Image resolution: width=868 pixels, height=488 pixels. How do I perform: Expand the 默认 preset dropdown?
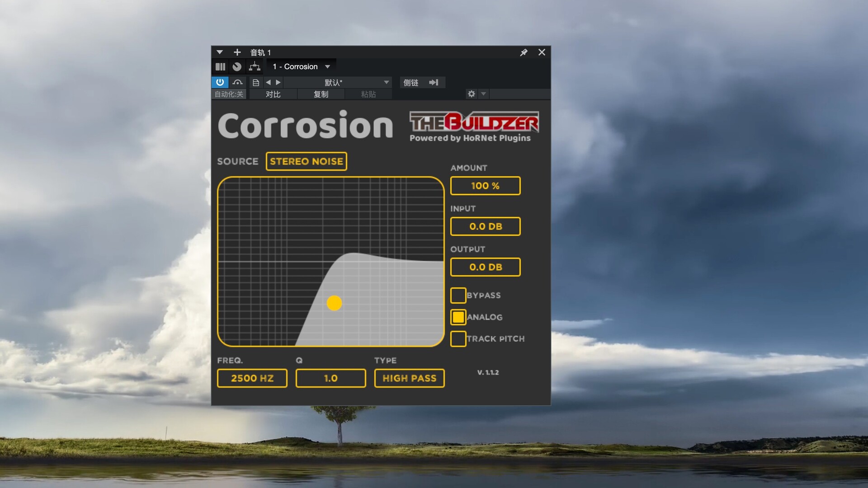point(386,82)
